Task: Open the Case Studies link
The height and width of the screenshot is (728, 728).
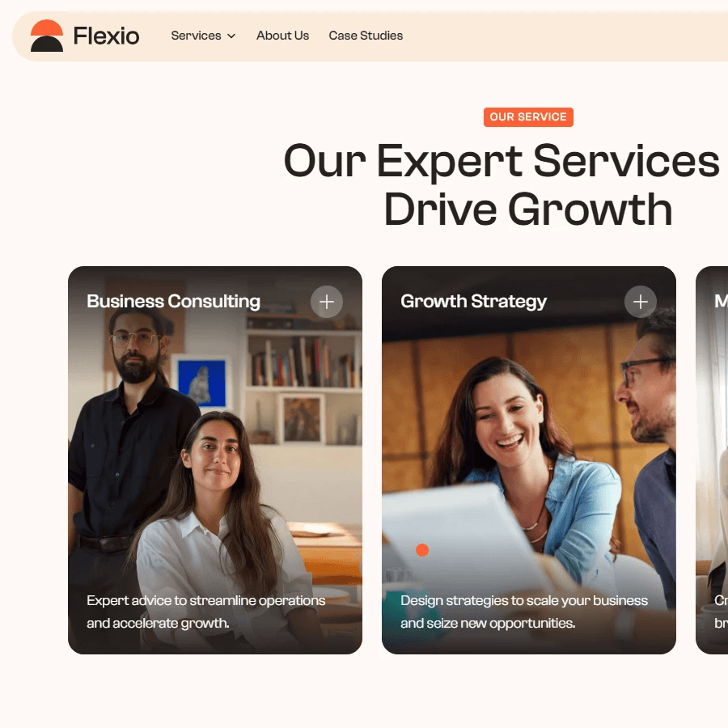Action: click(x=366, y=36)
